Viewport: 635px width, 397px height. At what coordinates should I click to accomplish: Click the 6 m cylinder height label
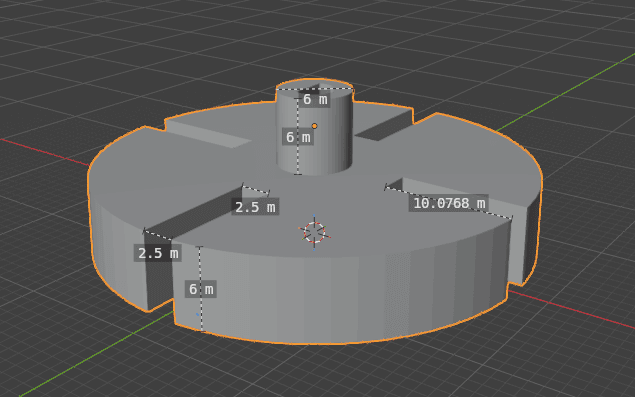tap(298, 137)
